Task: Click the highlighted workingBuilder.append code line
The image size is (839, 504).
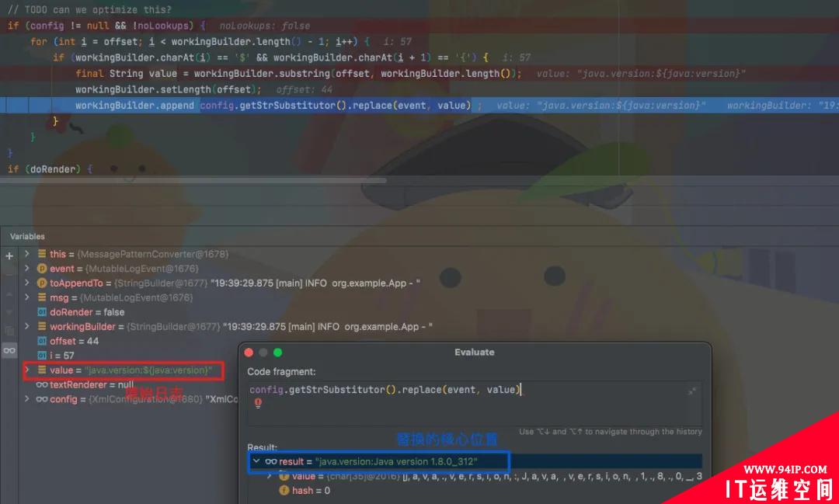Action: point(419,106)
